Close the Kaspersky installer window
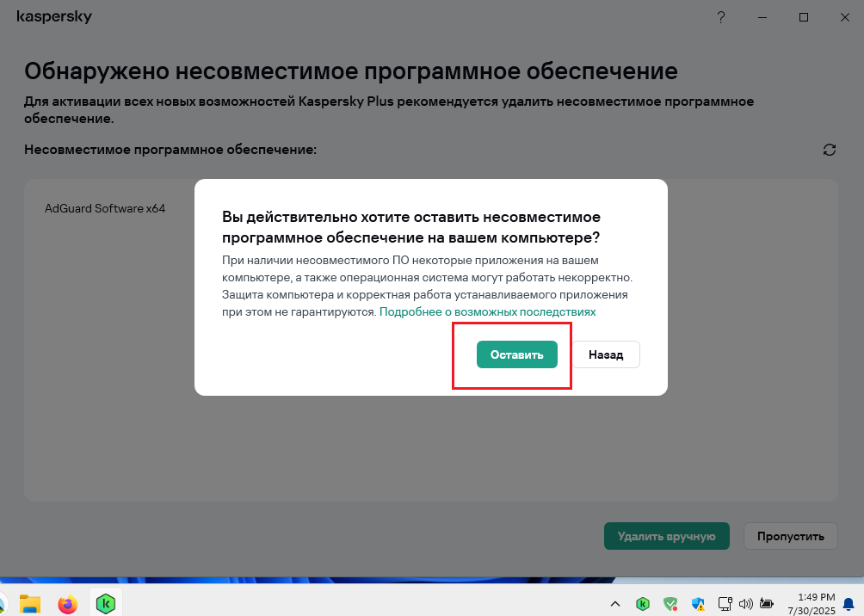 [x=845, y=17]
